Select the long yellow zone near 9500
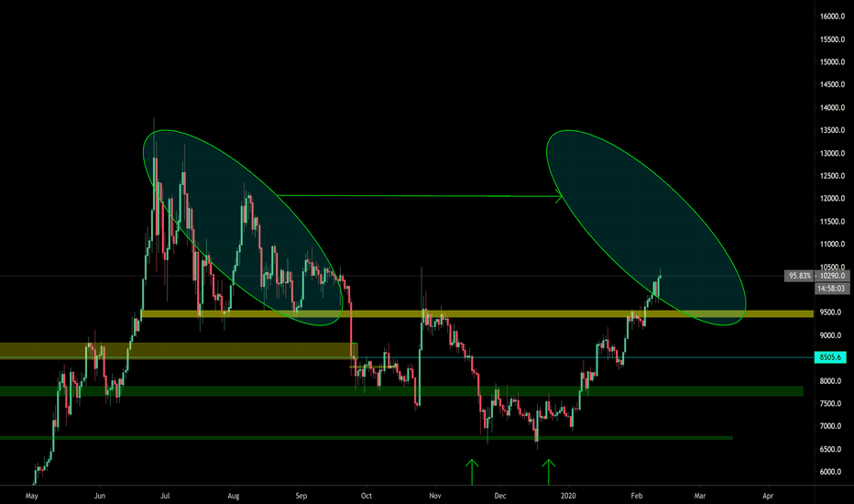The height and width of the screenshot is (504, 854). pyautogui.click(x=477, y=313)
